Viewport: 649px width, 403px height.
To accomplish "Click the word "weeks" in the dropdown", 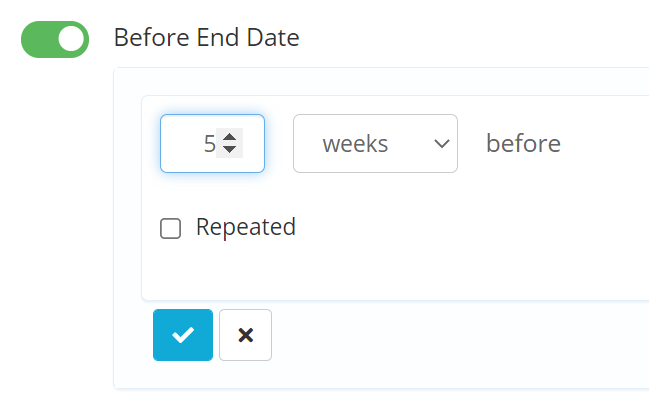I will [355, 144].
